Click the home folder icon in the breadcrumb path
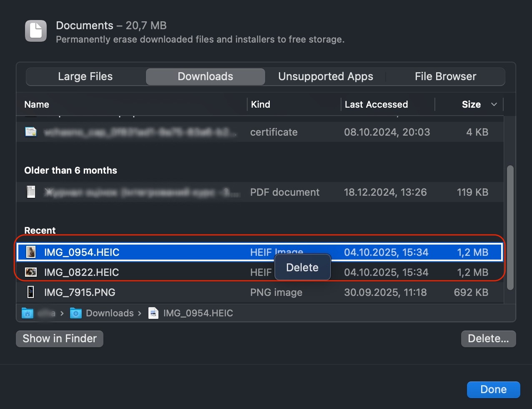Screen dimensions: 532x409 tap(28, 313)
